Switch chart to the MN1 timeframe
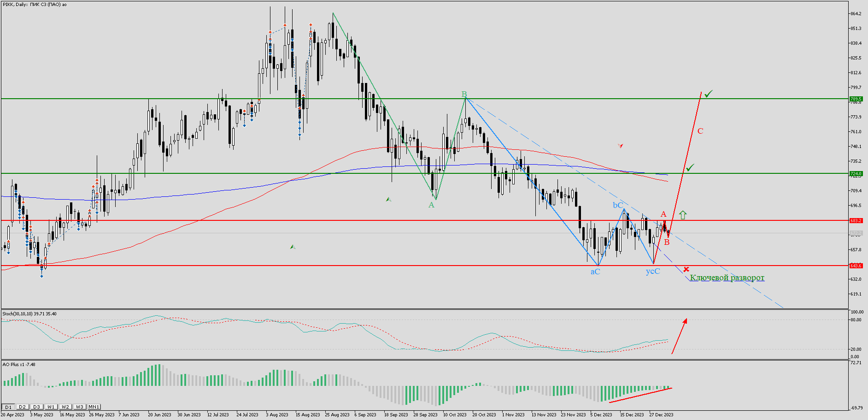 [94, 407]
